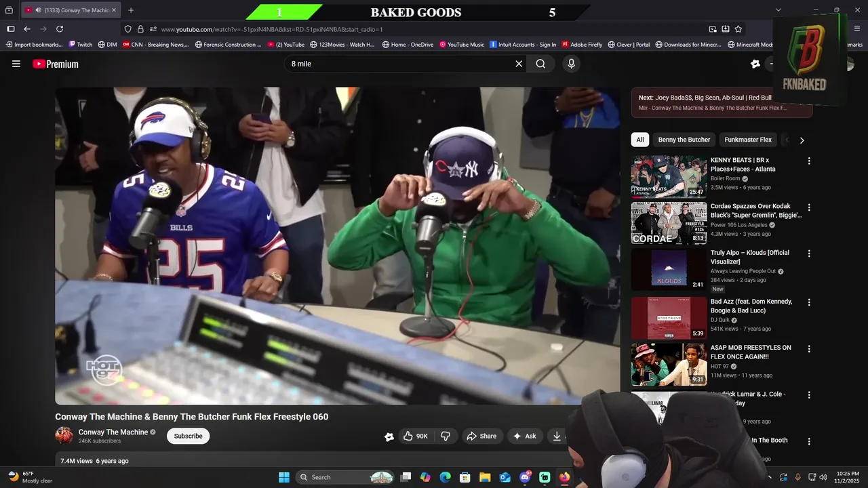Reload the page with refresh icon
The image size is (868, 488).
coord(60,29)
